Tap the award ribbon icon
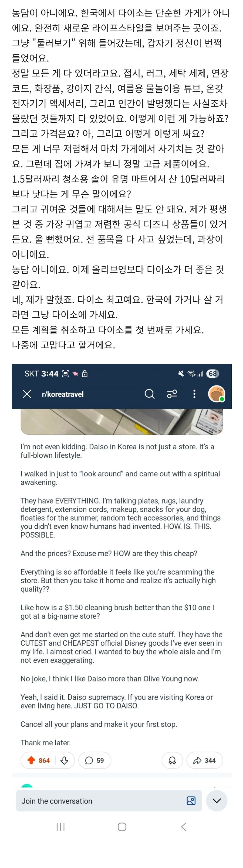The width and height of the screenshot is (243, 868). [x=172, y=760]
